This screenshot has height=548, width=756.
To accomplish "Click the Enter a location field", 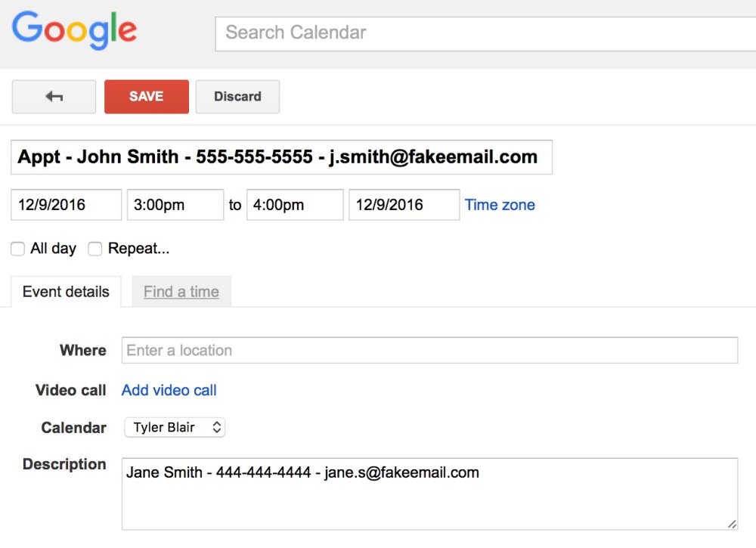I will pyautogui.click(x=429, y=351).
